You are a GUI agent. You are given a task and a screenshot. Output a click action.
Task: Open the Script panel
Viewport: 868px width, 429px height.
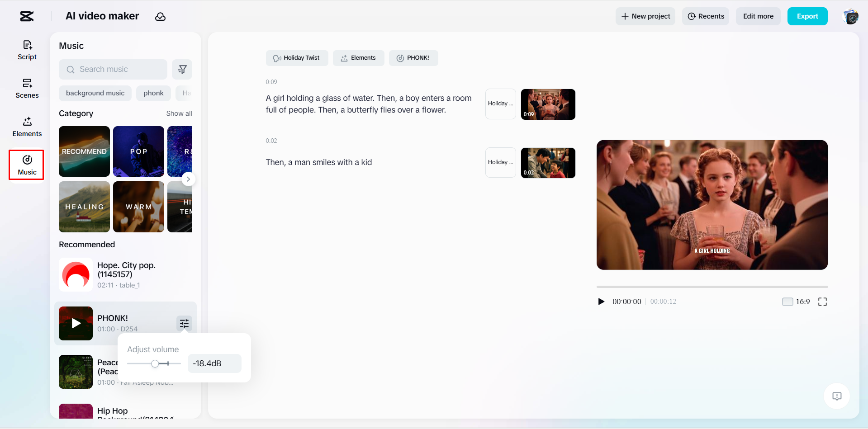coord(27,50)
